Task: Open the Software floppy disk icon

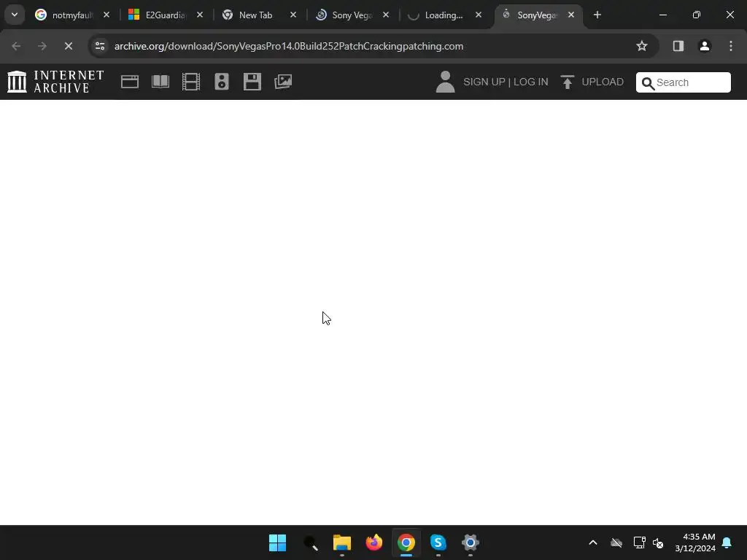Action: pyautogui.click(x=252, y=82)
